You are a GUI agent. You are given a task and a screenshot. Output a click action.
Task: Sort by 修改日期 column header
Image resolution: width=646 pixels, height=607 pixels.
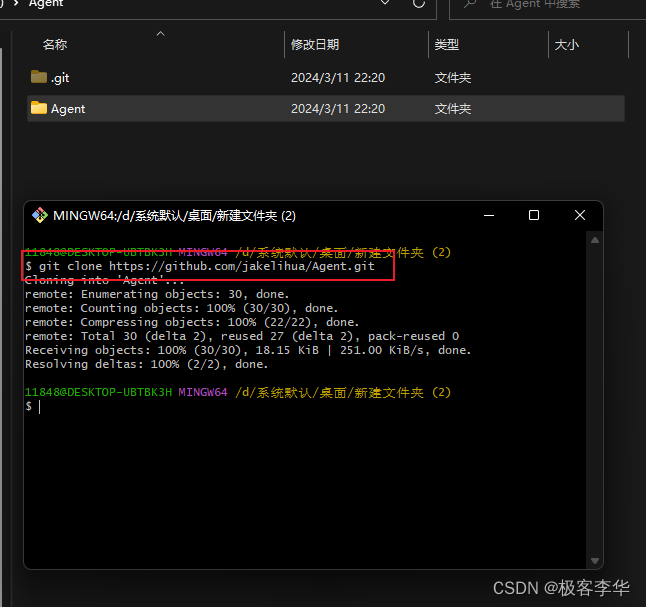[315, 45]
